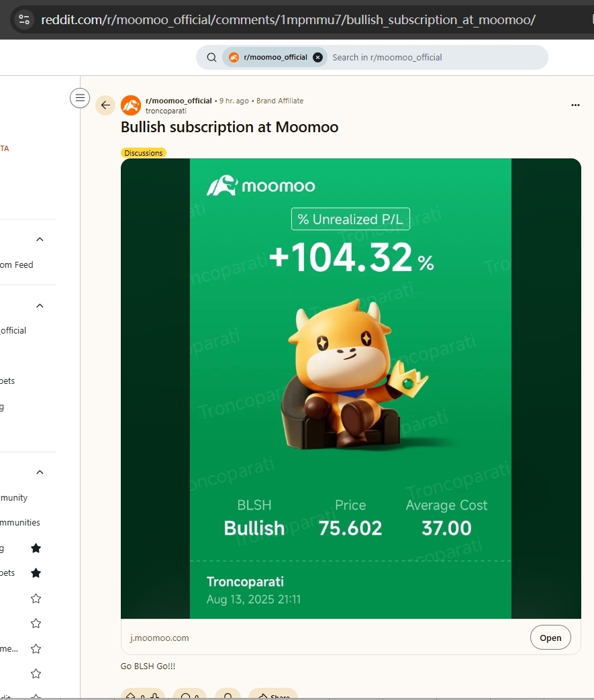Open the moomoo P/L post image
The width and height of the screenshot is (594, 700).
350,389
